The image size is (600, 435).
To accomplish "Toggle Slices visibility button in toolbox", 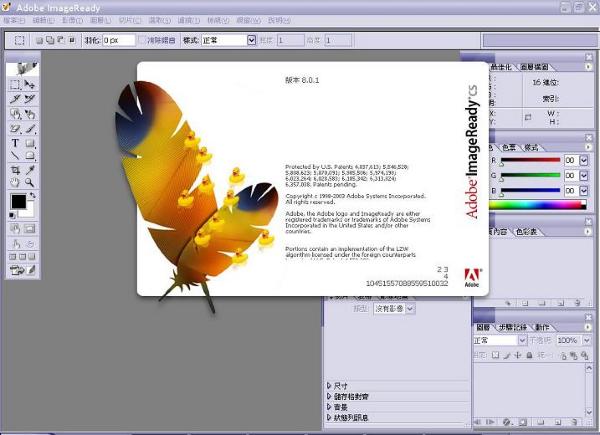I will pos(30,229).
